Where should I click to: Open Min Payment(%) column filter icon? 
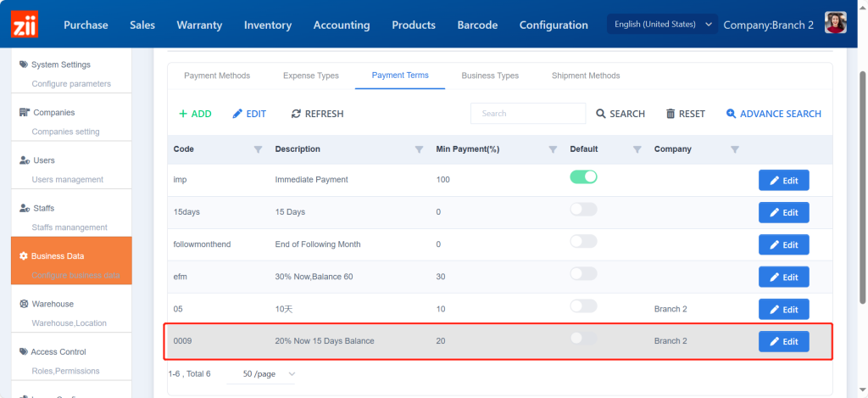point(553,149)
